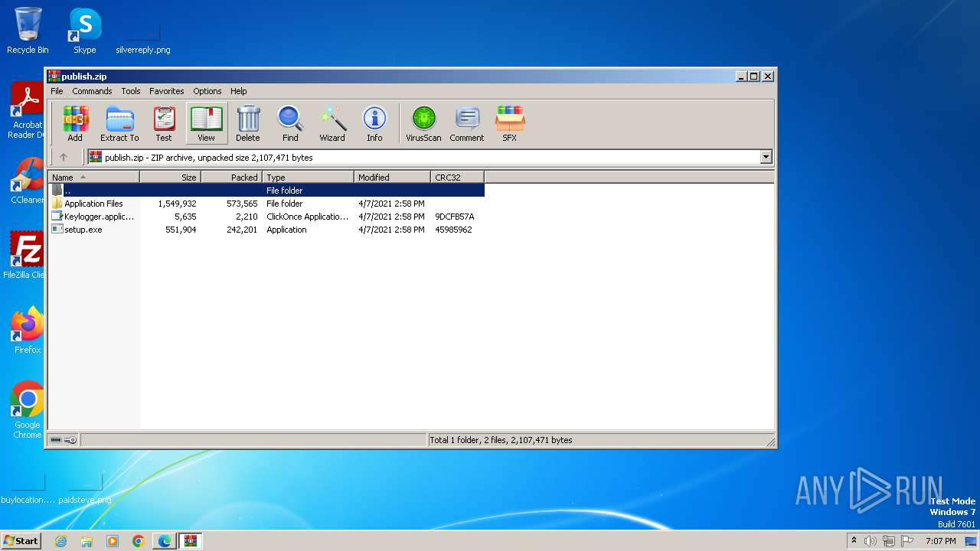Run the Test archive tool
The width and height of the screenshot is (980, 551).
pyautogui.click(x=164, y=124)
